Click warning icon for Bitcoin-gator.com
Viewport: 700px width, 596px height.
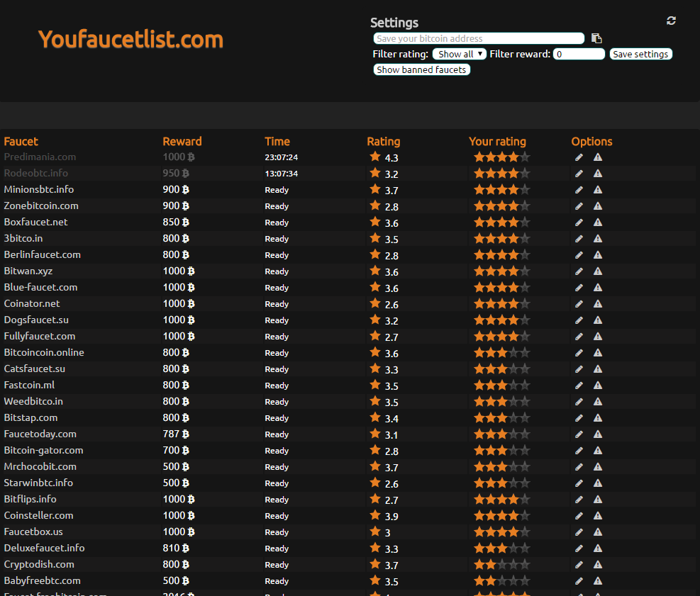click(x=598, y=450)
